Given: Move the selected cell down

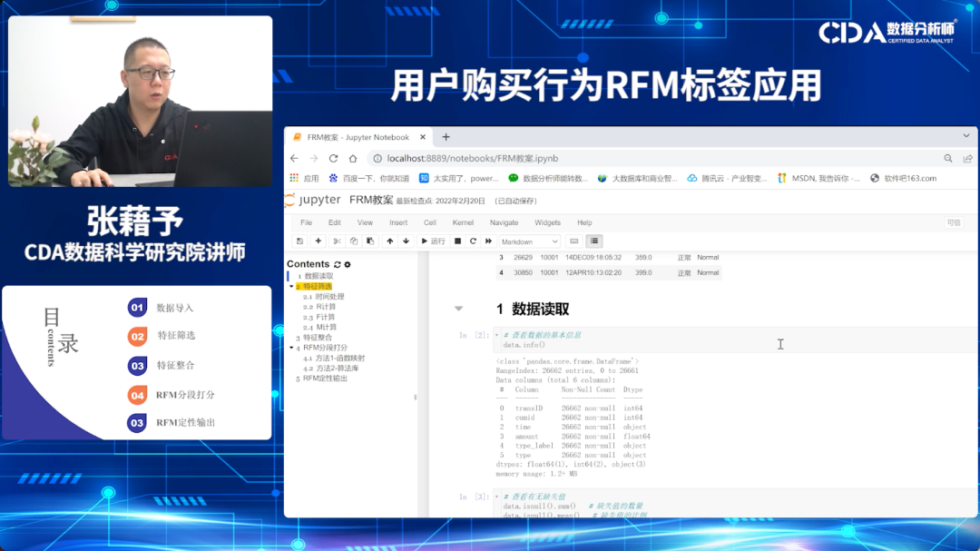Looking at the screenshot, I should click(407, 241).
